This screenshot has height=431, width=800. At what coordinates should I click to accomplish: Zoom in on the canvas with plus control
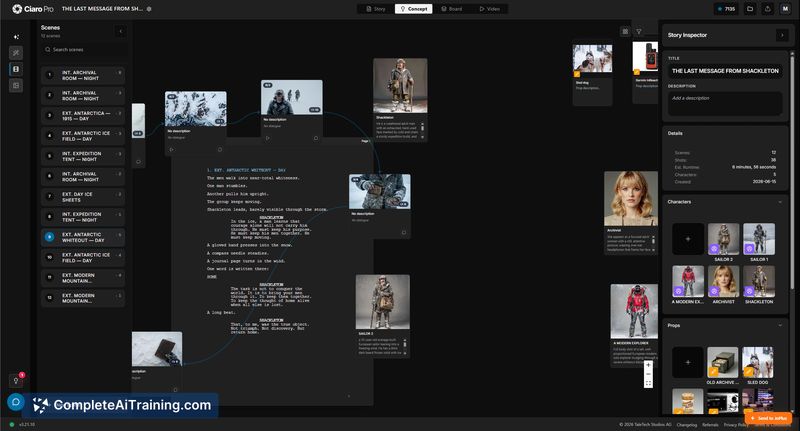648,365
